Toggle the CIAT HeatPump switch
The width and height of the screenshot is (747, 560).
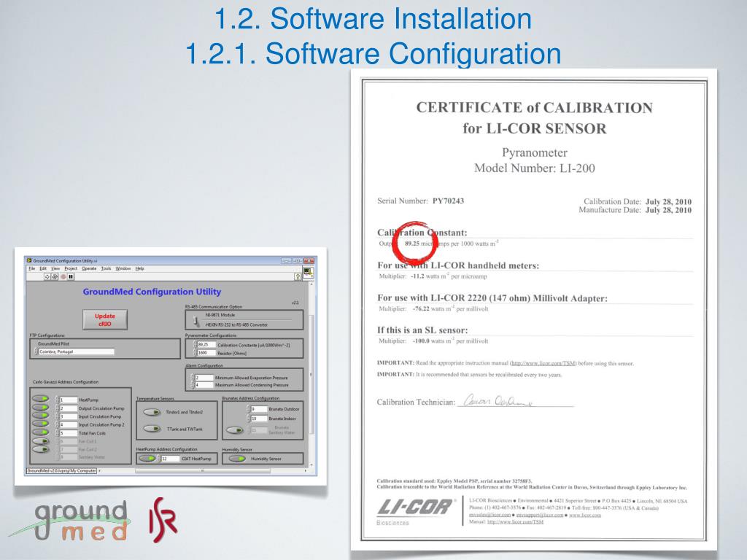click(x=147, y=459)
